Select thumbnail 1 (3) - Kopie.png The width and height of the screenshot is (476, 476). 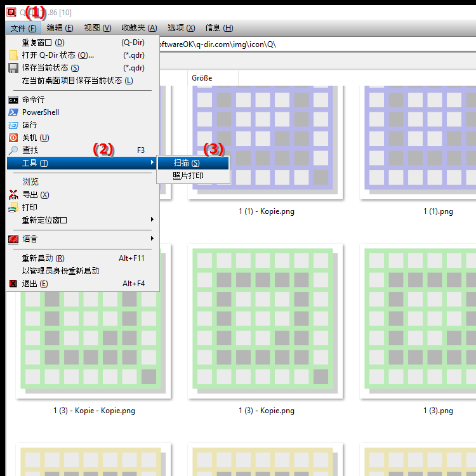coord(265,321)
